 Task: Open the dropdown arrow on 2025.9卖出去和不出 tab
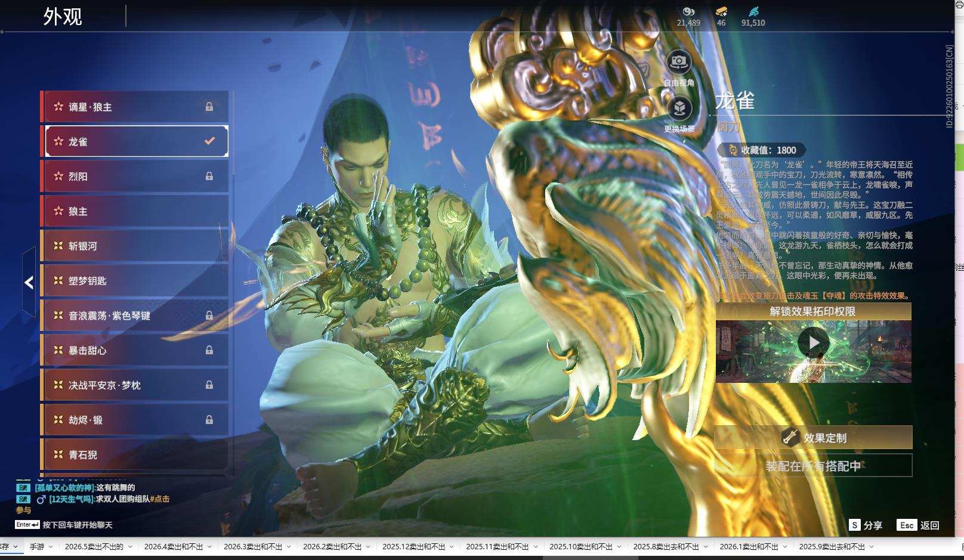[872, 547]
